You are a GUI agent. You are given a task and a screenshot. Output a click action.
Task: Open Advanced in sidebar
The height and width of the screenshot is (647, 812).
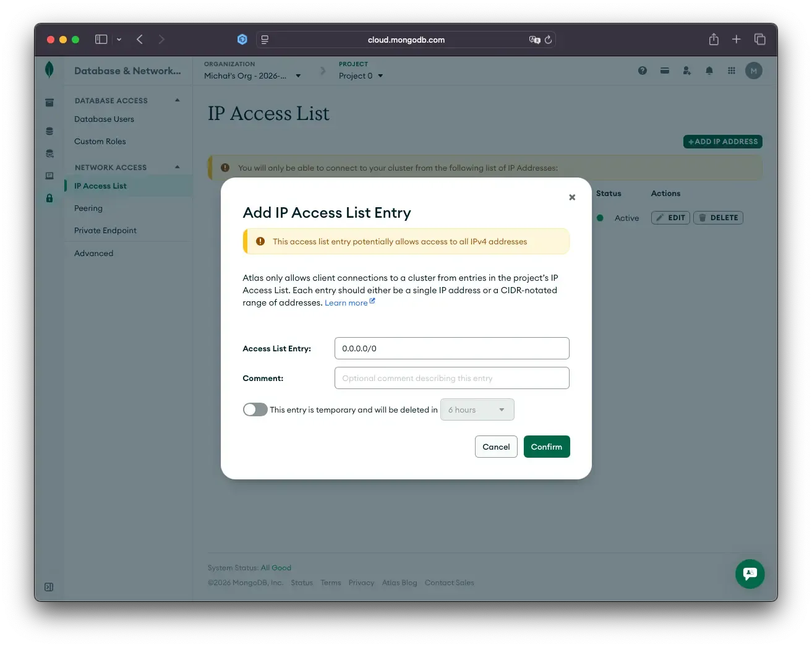tap(93, 253)
